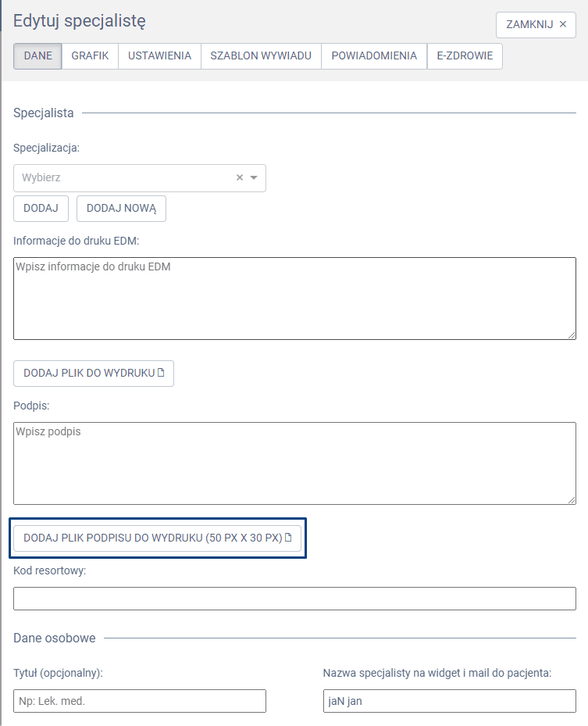Switch to the DANE tab

click(37, 56)
